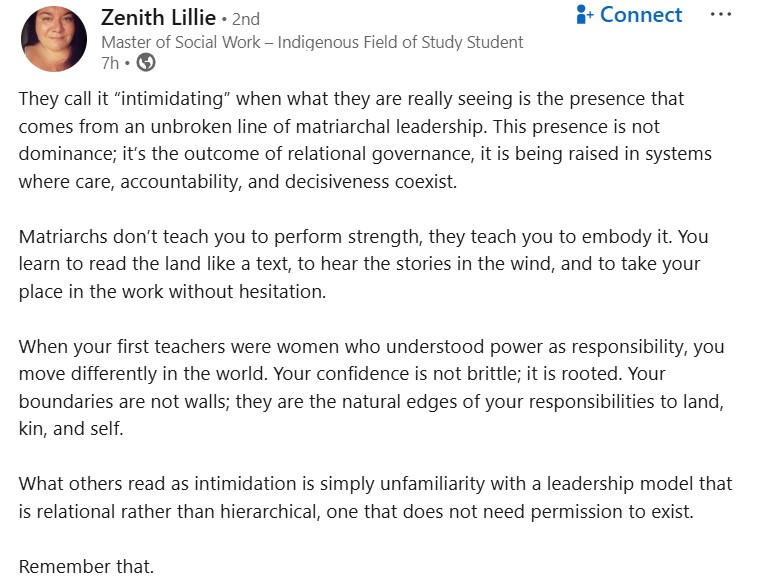Click the closing line "Remember that."

point(86,567)
